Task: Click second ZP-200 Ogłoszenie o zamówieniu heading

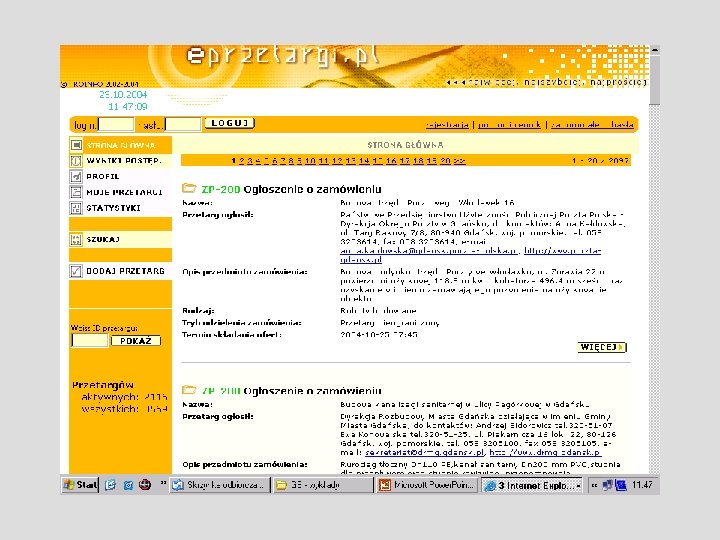Action: point(292,391)
